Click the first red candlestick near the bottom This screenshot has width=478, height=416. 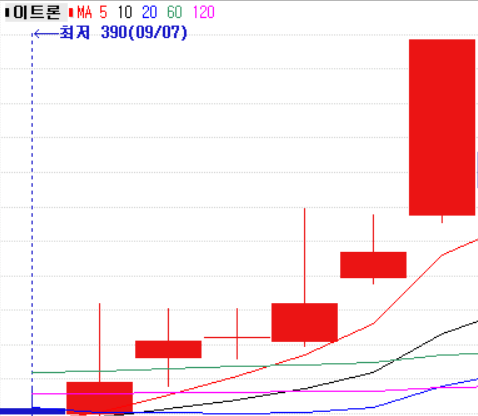[x=100, y=398]
